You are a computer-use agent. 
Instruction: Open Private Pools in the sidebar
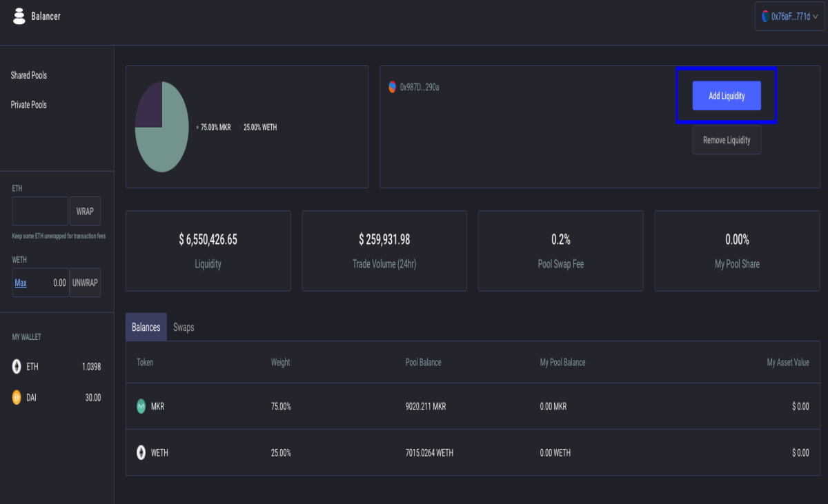pos(29,105)
